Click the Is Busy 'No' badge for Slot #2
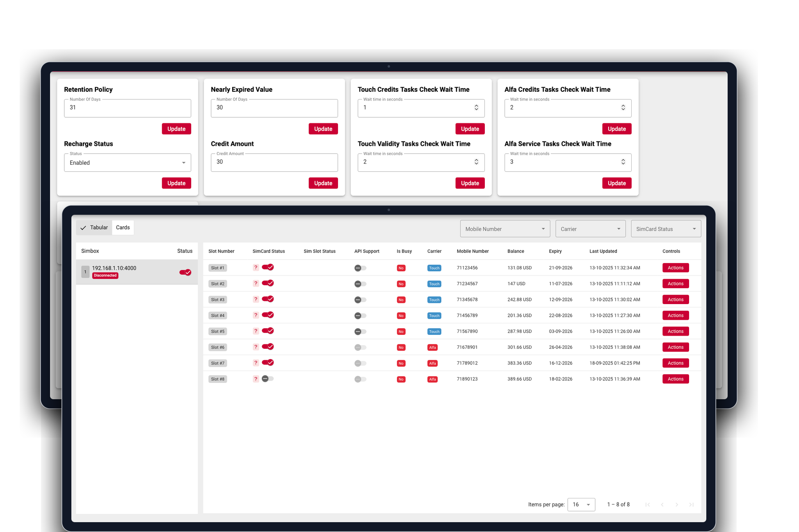Screen dimensions: 799x532 click(401, 284)
